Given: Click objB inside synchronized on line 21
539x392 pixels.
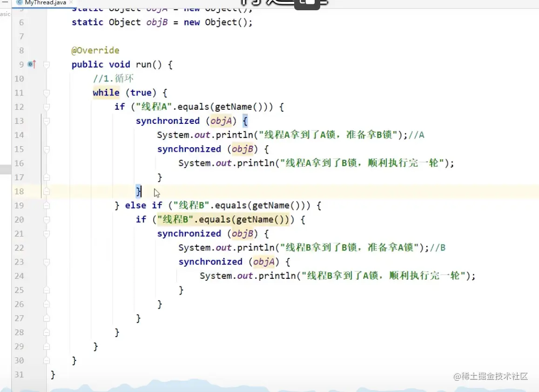Looking at the screenshot, I should coord(243,234).
